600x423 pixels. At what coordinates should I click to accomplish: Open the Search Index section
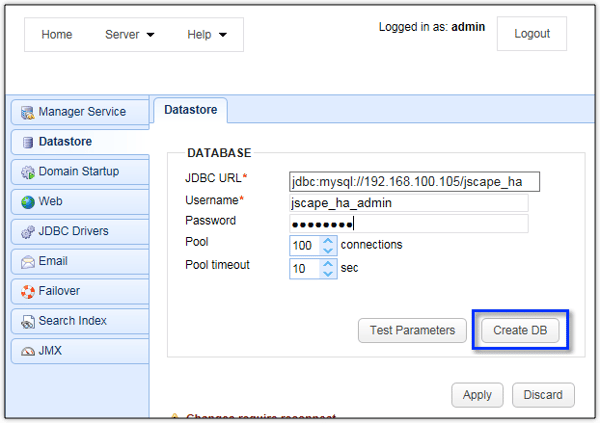tap(80, 321)
